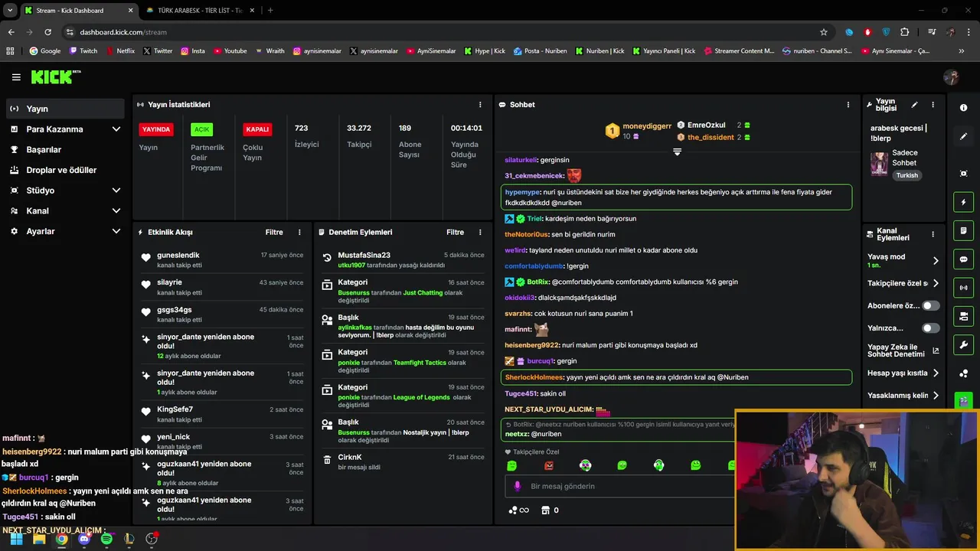Open channel points infinity icon below chat
Screen dimensions: 980x551
point(519,510)
